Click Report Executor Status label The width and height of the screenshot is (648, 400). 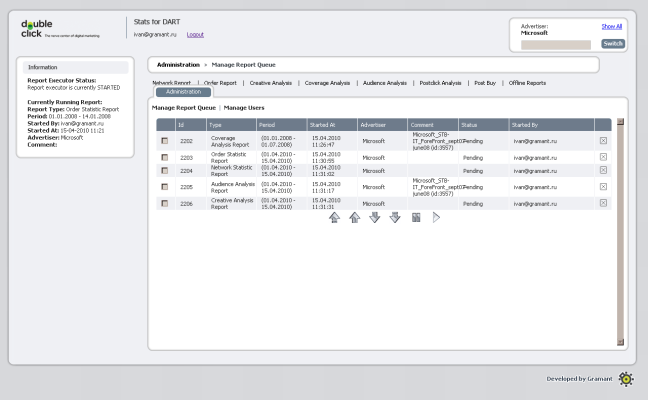point(62,81)
